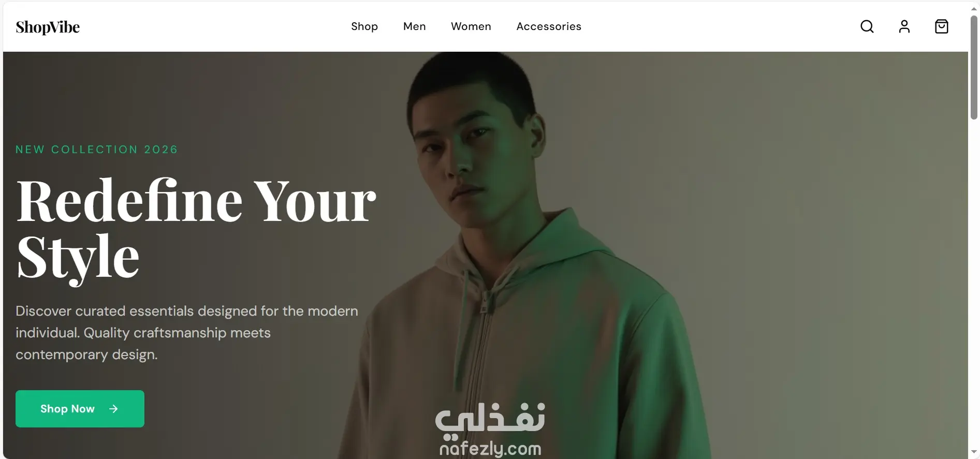Click the scrollbar down arrow
The height and width of the screenshot is (459, 980).
pos(974,452)
